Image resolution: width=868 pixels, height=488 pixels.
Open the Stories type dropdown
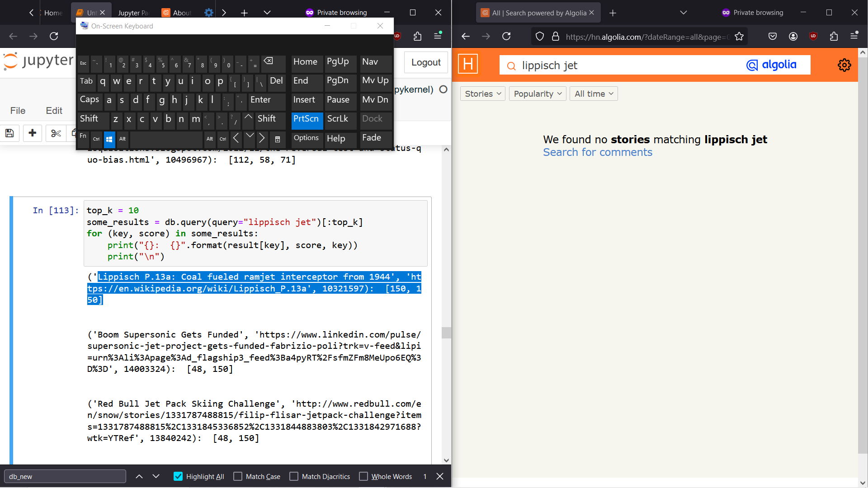coord(482,94)
